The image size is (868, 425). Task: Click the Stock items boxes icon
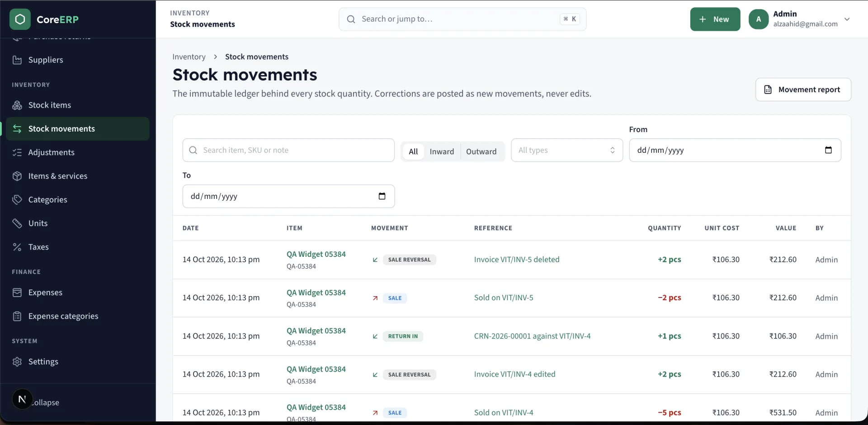[x=17, y=105]
